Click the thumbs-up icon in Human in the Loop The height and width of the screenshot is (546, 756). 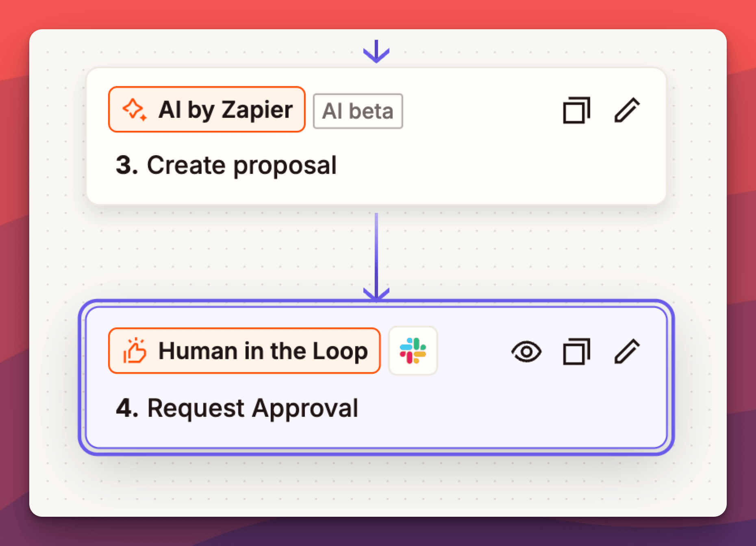click(x=135, y=351)
